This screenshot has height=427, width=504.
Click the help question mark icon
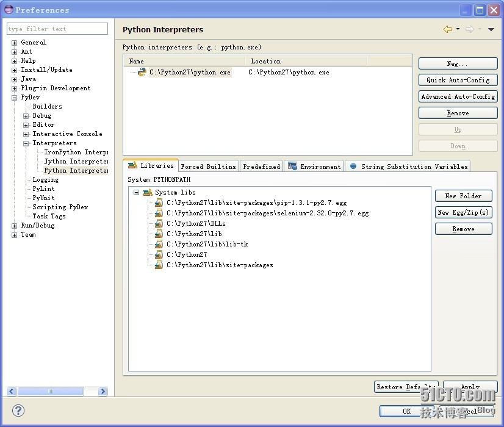click(18, 411)
